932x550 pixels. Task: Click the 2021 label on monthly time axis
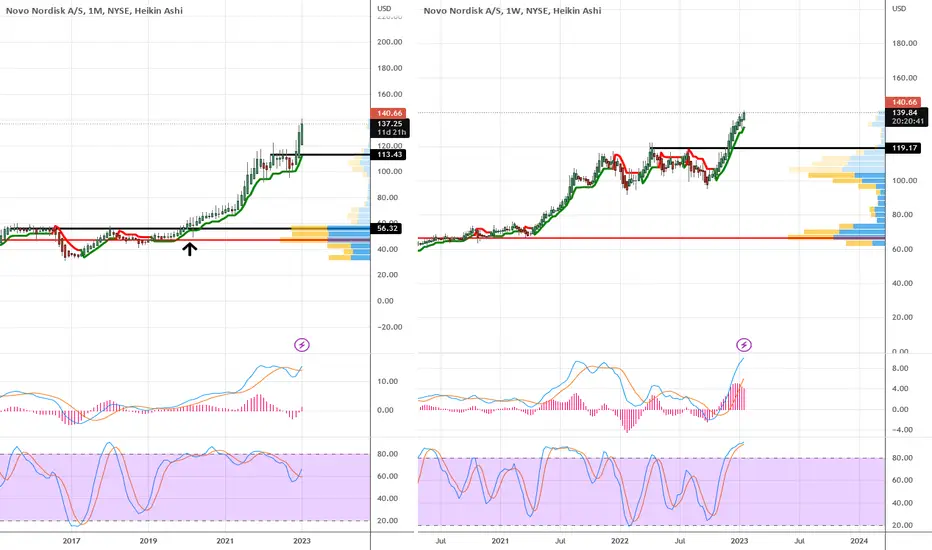coord(225,541)
